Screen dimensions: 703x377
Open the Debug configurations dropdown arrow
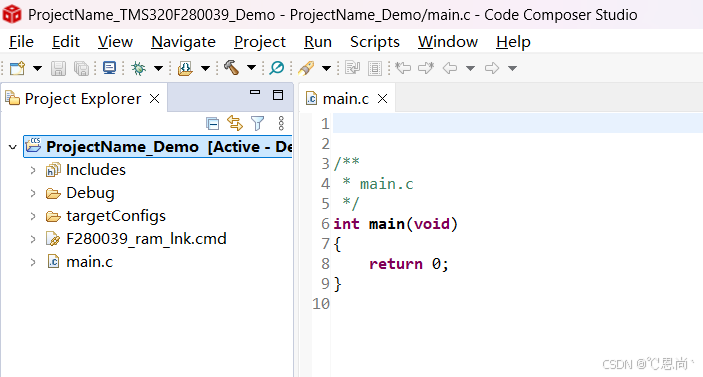click(x=158, y=69)
